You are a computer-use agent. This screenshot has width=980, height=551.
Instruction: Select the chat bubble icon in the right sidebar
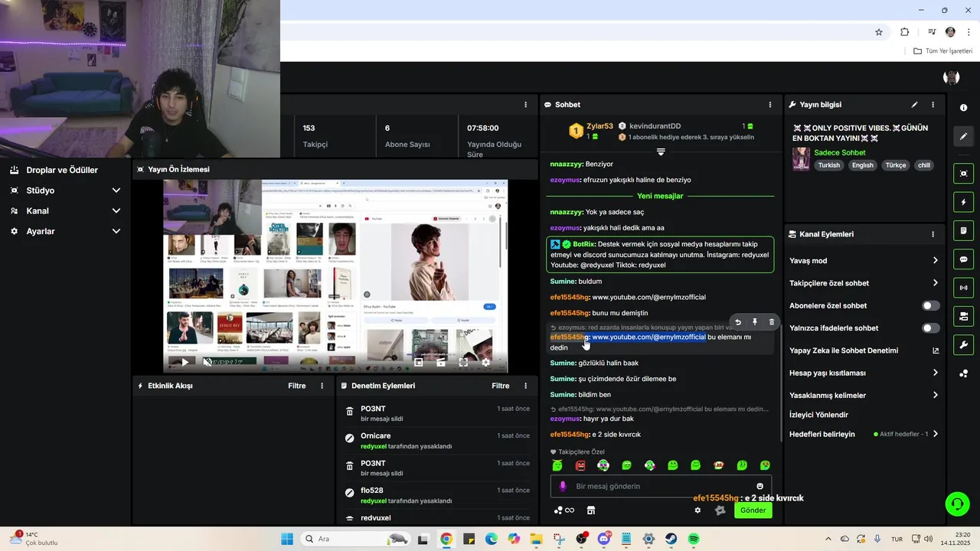[x=963, y=259]
